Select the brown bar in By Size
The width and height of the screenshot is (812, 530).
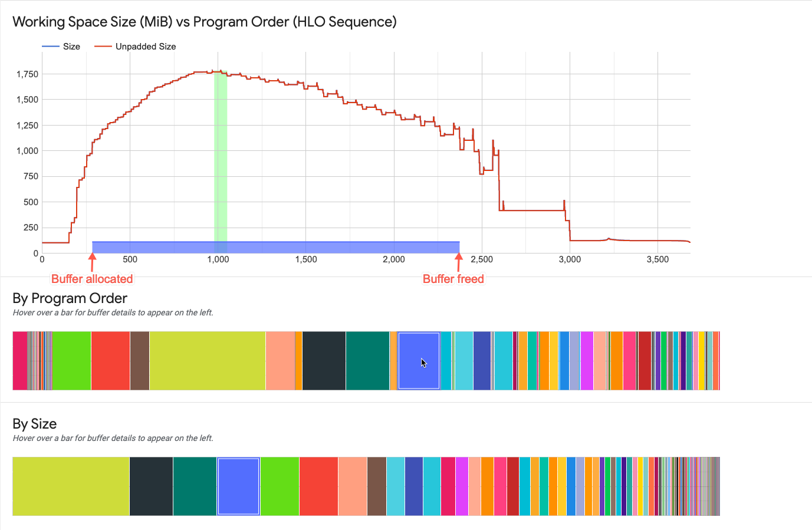coord(377,486)
